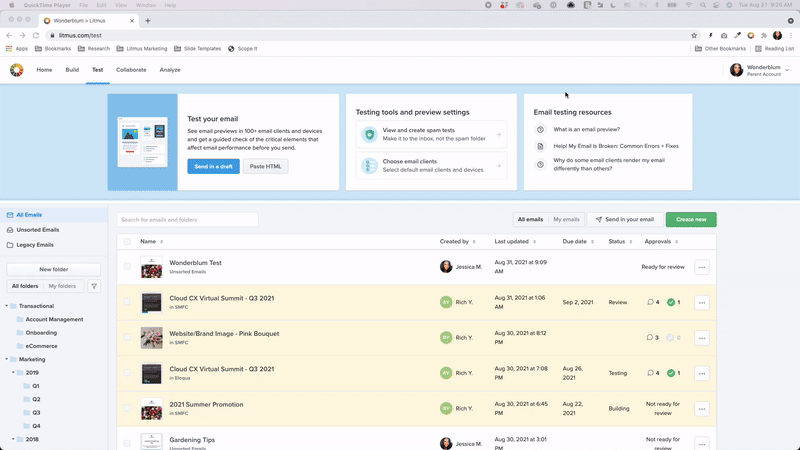Check Cloud CX Summit SMFC row checkbox
This screenshot has width=800, height=450.
[x=127, y=302]
